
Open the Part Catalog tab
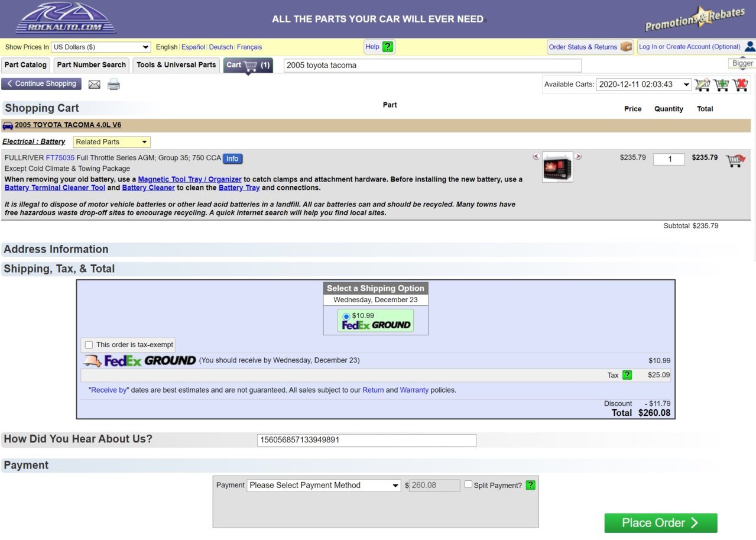[x=25, y=65]
